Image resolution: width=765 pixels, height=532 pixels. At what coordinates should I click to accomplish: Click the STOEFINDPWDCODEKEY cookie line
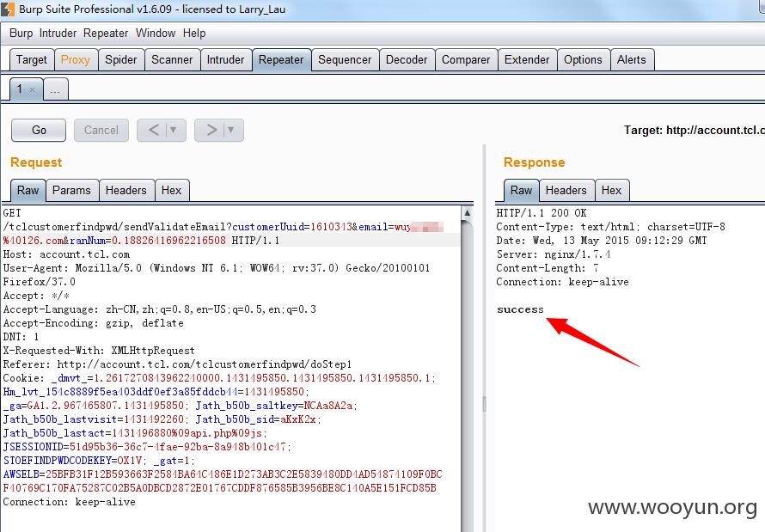(99, 461)
